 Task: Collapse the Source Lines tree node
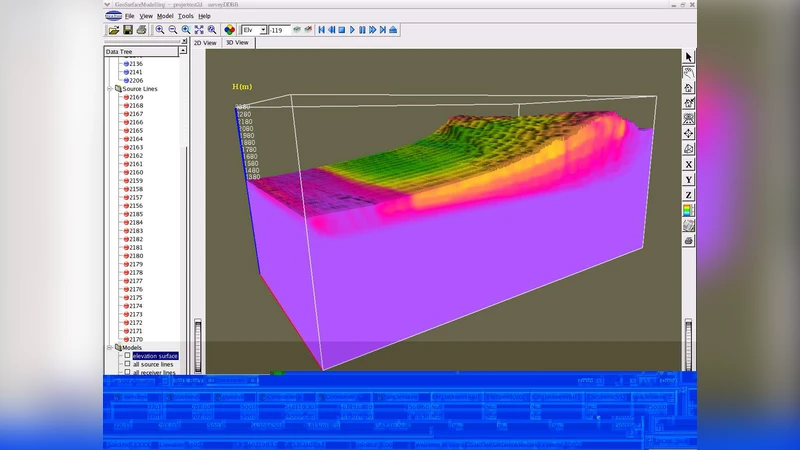pyautogui.click(x=110, y=89)
